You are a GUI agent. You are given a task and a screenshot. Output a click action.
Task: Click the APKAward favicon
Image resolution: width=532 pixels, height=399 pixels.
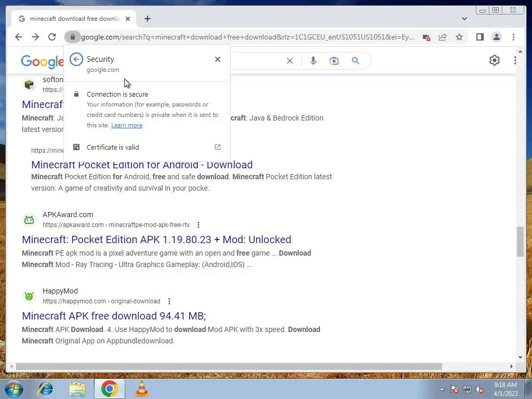[29, 220]
